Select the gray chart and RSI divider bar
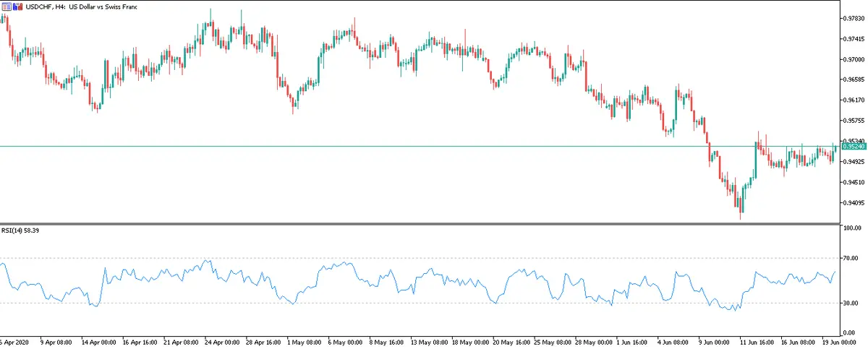This screenshot has width=868, height=349. (420, 224)
